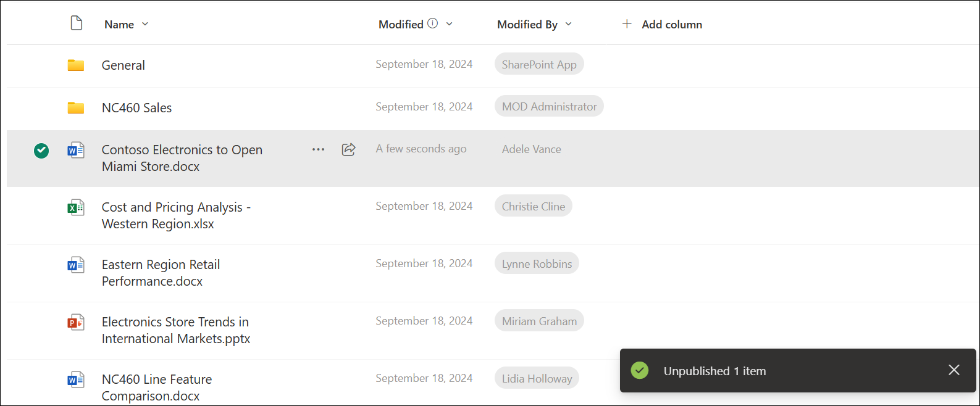The height and width of the screenshot is (406, 980).
Task: Toggle selection of the NC460 Line Feature Comparison row
Action: pyautogui.click(x=41, y=378)
